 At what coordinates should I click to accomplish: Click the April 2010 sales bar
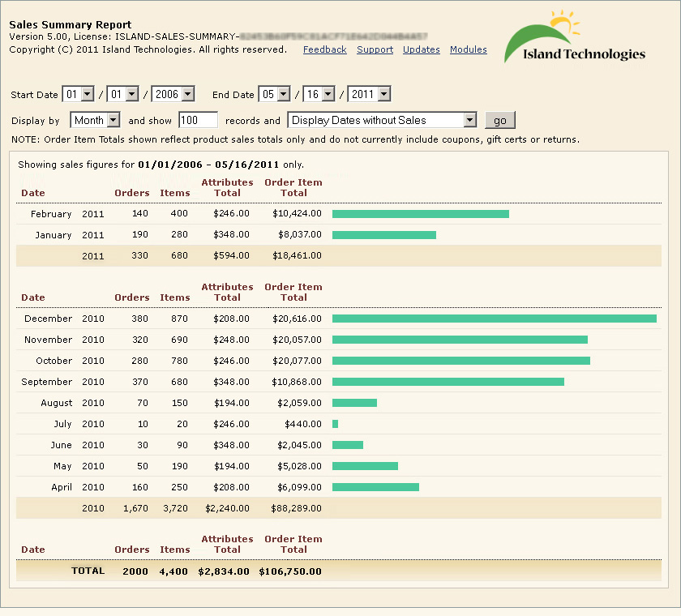point(375,487)
